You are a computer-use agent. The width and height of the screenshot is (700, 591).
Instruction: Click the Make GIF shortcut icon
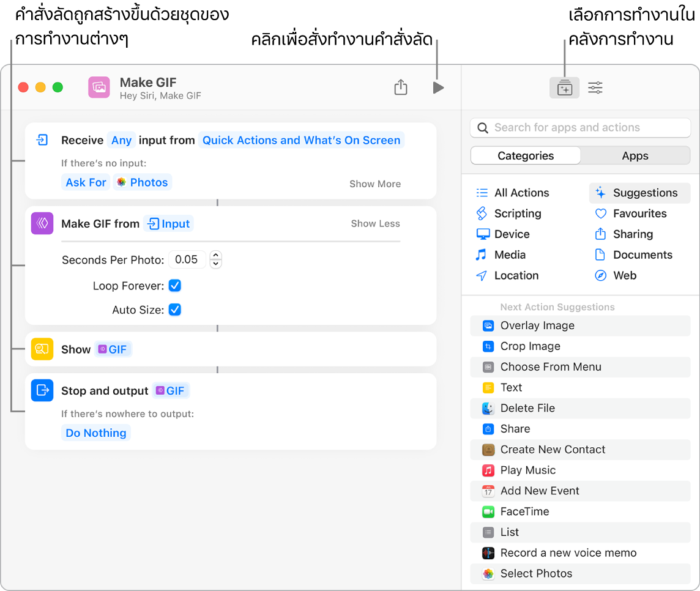pyautogui.click(x=99, y=87)
